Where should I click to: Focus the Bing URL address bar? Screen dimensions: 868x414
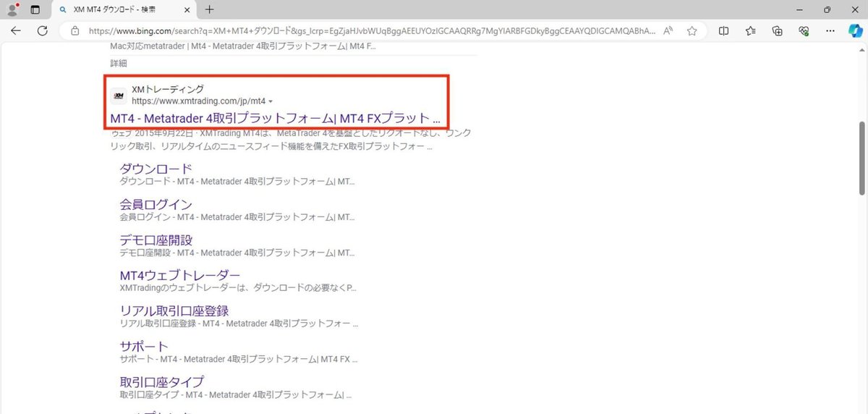(x=372, y=31)
